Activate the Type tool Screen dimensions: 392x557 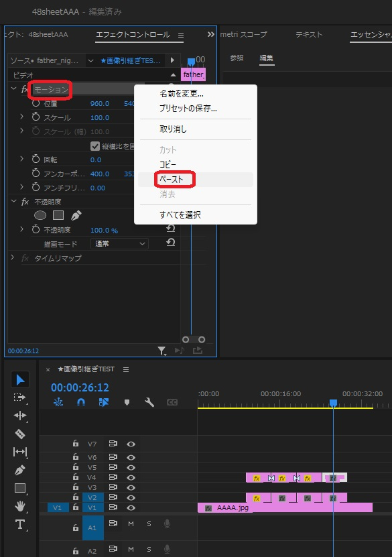20,524
